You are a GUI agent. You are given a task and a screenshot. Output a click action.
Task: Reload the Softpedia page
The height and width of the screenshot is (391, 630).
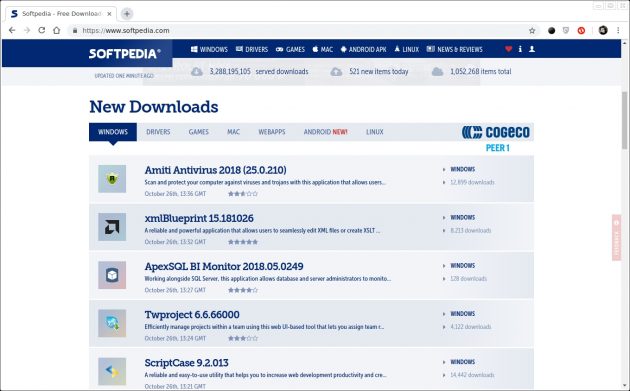click(41, 30)
